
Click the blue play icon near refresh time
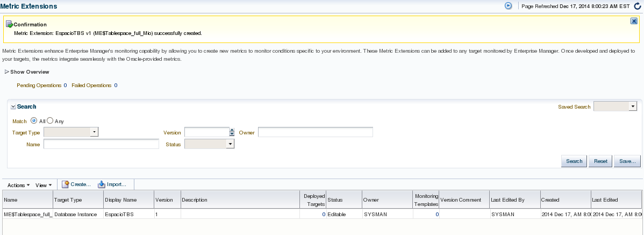pyautogui.click(x=507, y=6)
